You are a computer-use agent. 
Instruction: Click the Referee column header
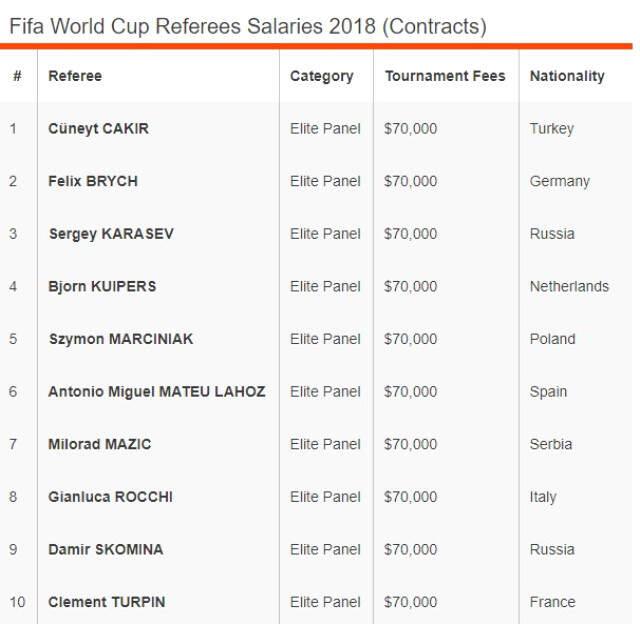pos(75,76)
